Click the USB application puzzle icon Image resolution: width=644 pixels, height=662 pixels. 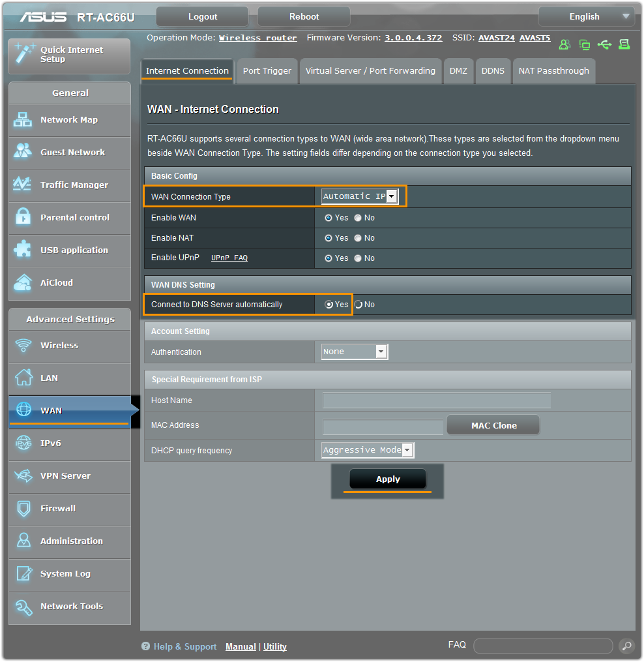(x=22, y=249)
